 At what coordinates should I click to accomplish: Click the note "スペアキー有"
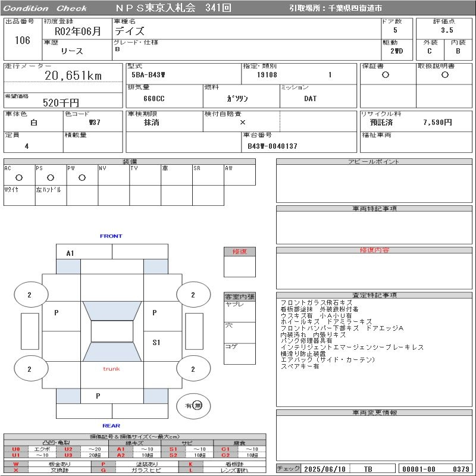coord(300,366)
